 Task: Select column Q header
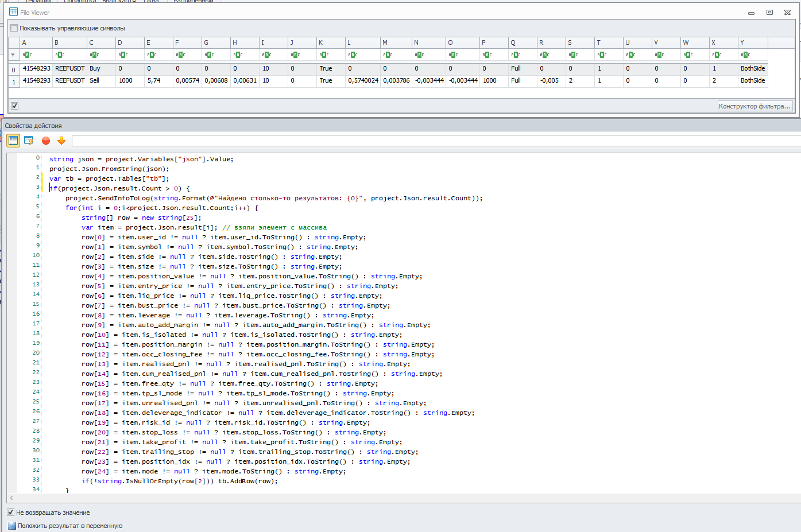522,42
